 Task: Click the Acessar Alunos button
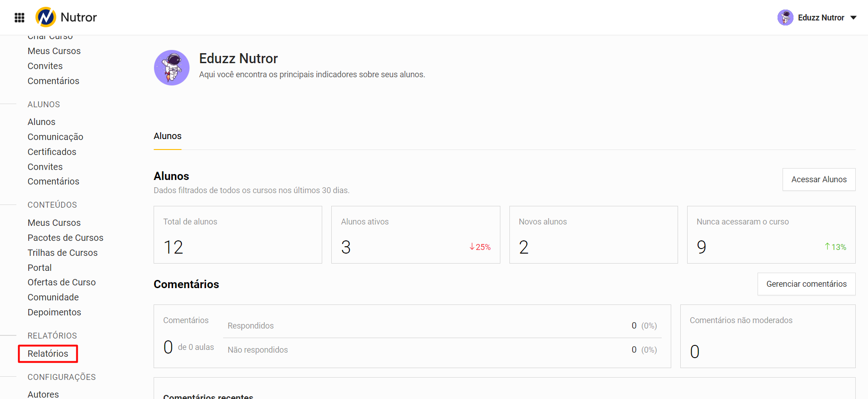click(x=818, y=180)
